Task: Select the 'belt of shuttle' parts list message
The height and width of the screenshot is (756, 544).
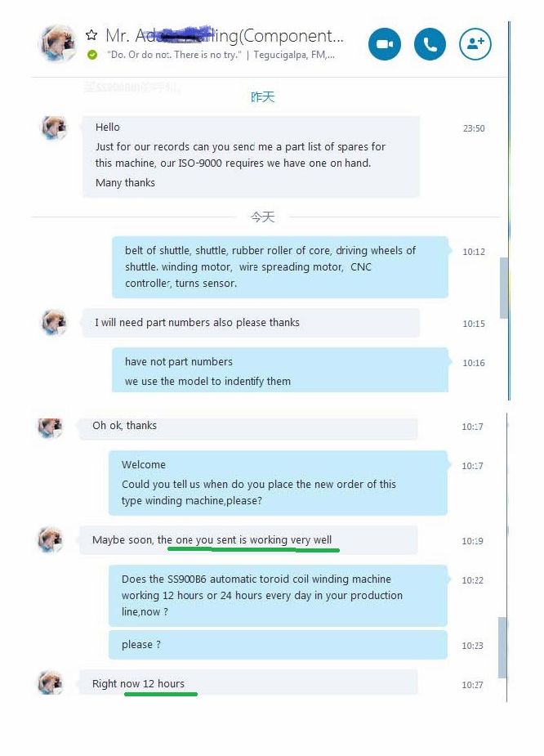Action: pyautogui.click(x=280, y=267)
